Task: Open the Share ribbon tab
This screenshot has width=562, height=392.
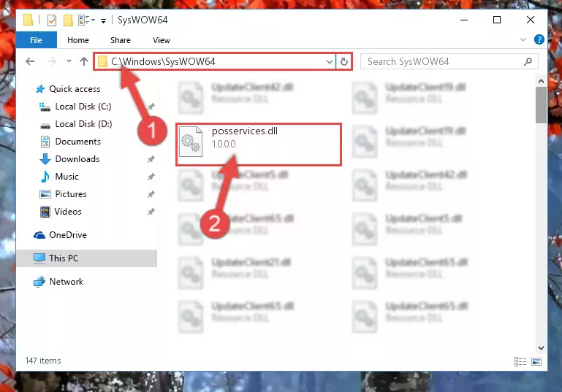Action: point(120,40)
